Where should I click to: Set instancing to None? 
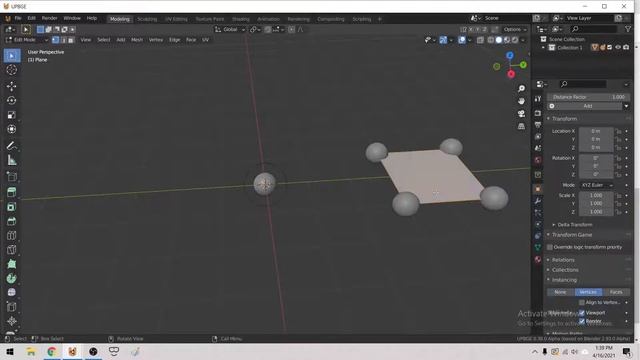[560, 292]
